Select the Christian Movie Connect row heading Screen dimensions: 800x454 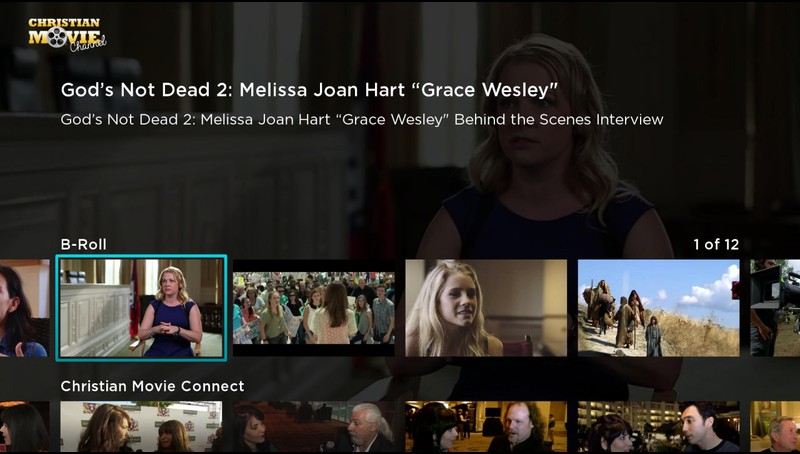(x=153, y=386)
